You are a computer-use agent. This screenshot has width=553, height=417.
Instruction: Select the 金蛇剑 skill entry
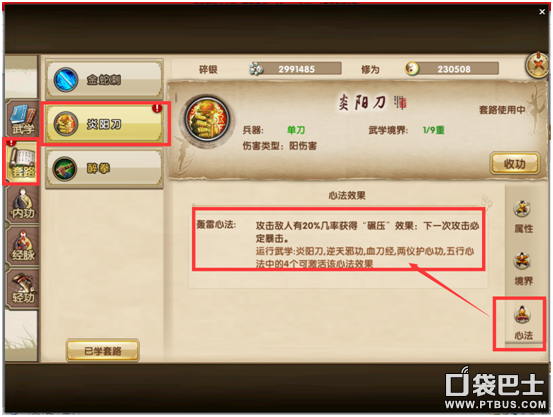pyautogui.click(x=104, y=79)
